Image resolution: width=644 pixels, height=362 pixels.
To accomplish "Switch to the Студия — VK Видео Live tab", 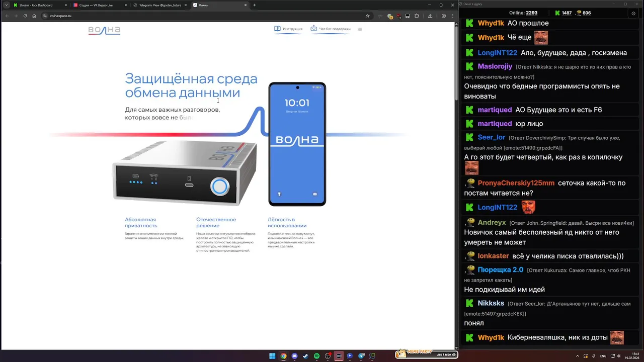I will pyautogui.click(x=99, y=5).
